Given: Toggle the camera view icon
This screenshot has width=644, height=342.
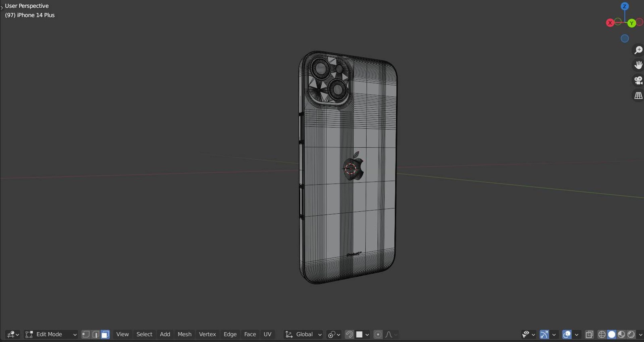Looking at the screenshot, I should click(x=638, y=80).
